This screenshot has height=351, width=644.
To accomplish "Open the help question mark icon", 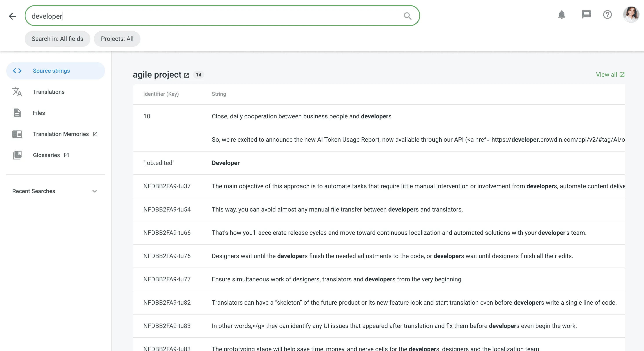I will pos(607,15).
